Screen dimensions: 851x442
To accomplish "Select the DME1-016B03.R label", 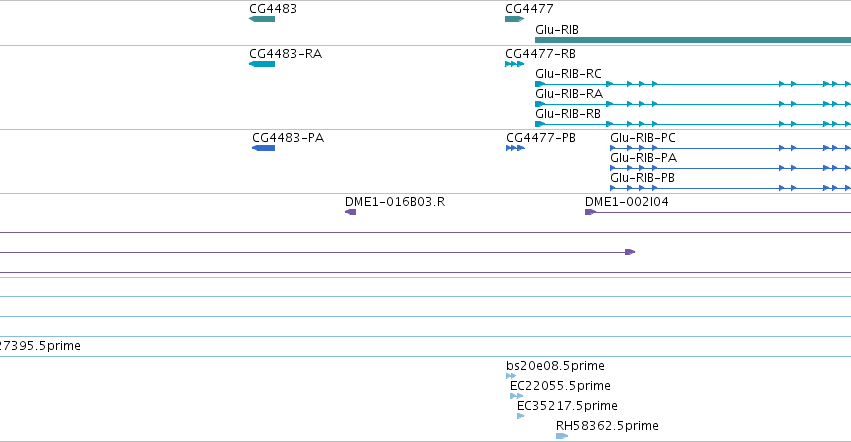I will 395,202.
